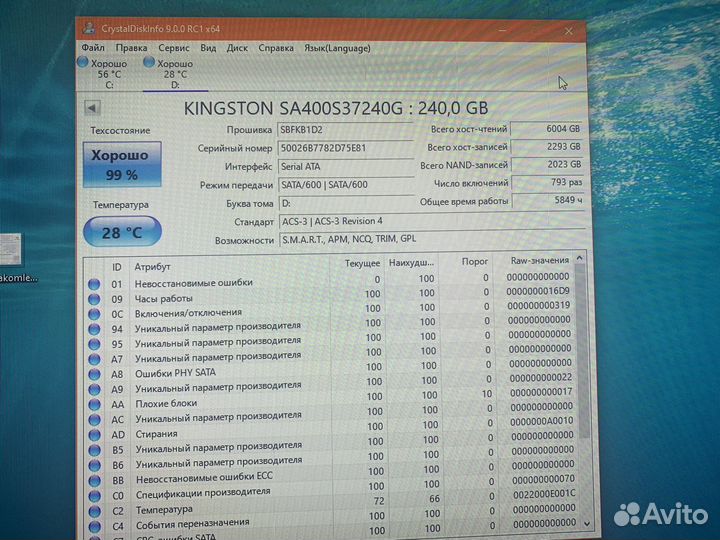The width and height of the screenshot is (720, 540).
Task: Click the status circle for attribute C2
Action: click(95, 511)
